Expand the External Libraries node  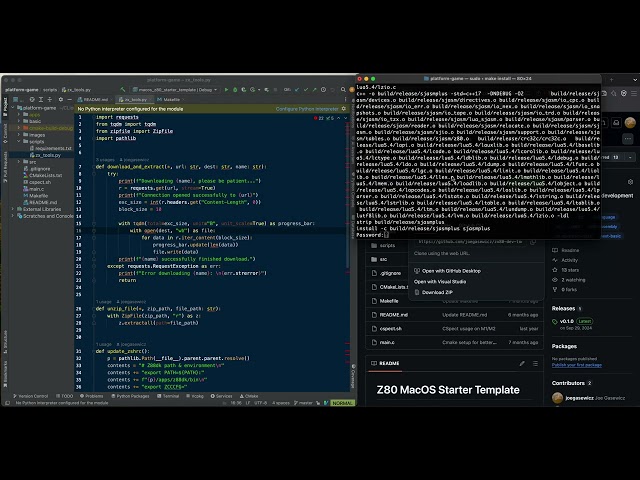[13, 209]
